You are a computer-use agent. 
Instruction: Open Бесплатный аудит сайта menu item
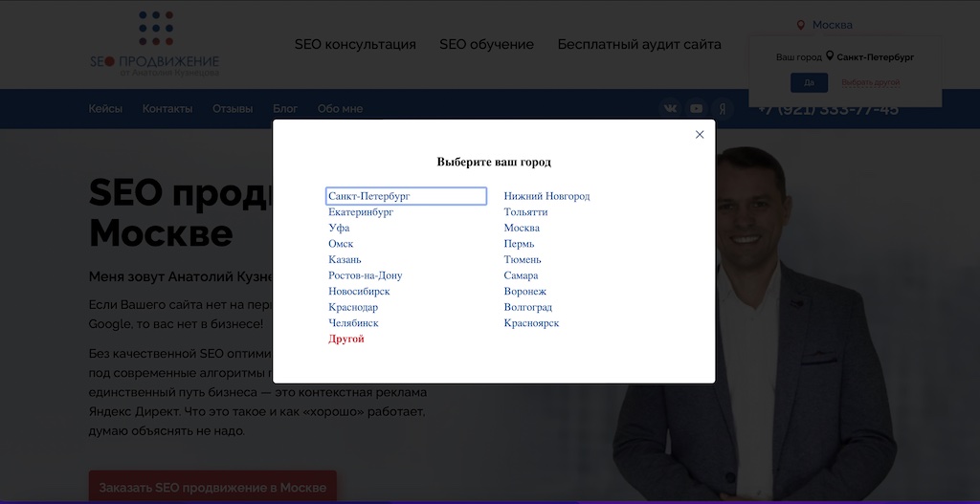tap(639, 44)
